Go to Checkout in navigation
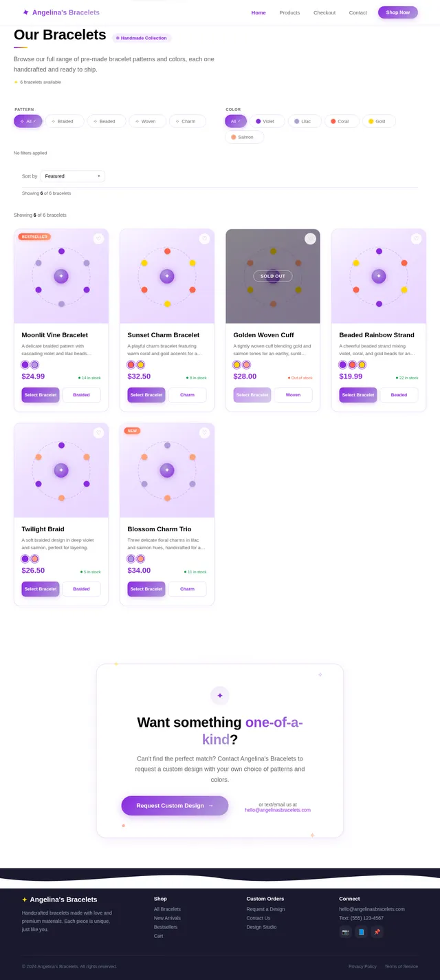 [x=324, y=12]
